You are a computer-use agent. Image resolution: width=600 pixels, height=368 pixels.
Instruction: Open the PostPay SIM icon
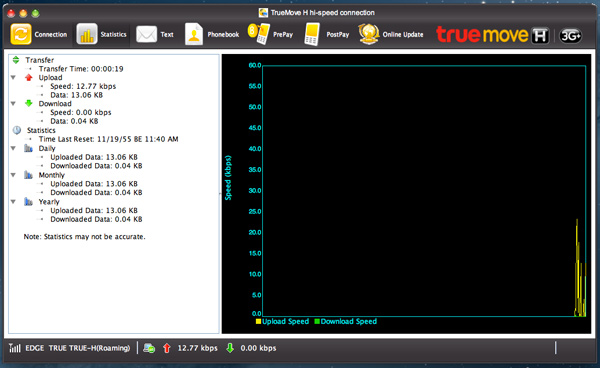312,34
